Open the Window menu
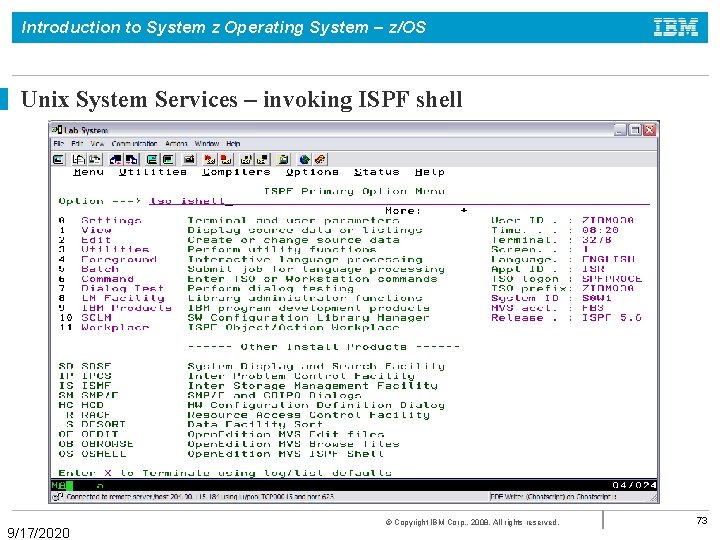 tap(207, 144)
